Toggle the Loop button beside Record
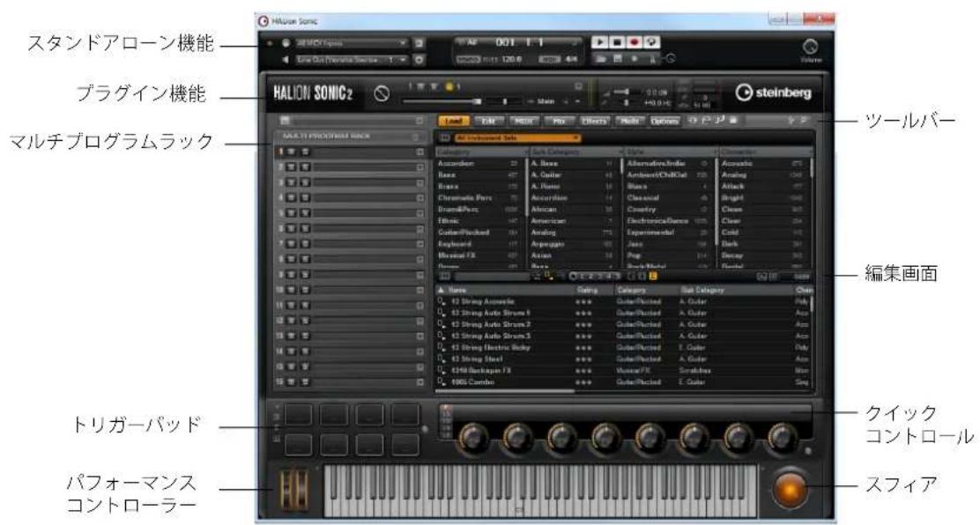This screenshot has width=980, height=525. pyautogui.click(x=651, y=42)
